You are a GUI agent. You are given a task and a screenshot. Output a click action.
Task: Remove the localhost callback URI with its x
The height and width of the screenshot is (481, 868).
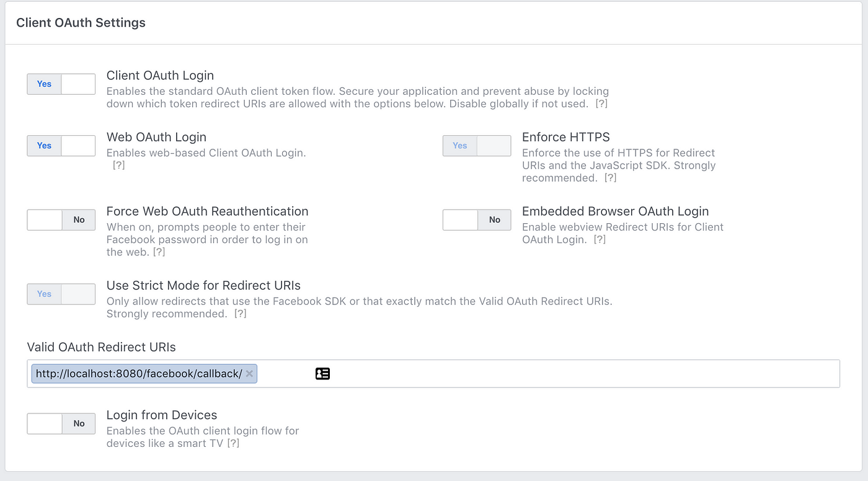(x=249, y=373)
